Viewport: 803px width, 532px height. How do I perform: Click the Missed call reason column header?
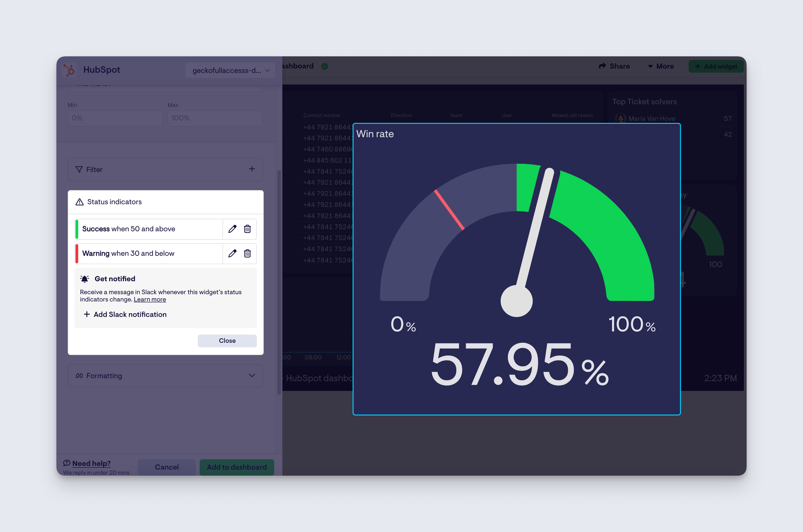pos(572,115)
